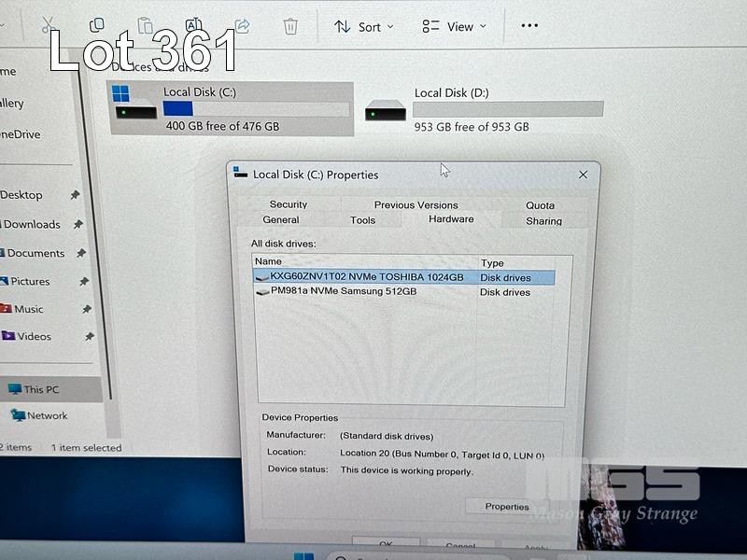747x560 pixels.
Task: Switch to the General tab
Action: tap(281, 220)
